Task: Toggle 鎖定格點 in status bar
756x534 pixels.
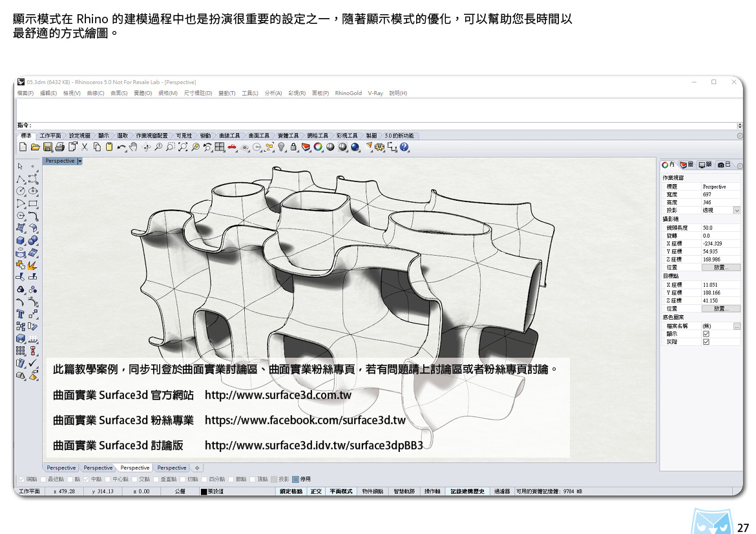Action: pos(291,491)
